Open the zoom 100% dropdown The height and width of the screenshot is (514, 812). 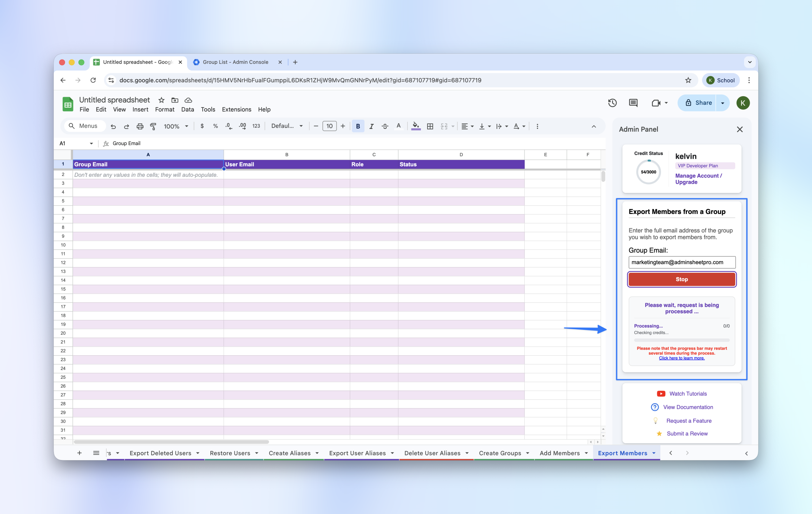(x=176, y=126)
